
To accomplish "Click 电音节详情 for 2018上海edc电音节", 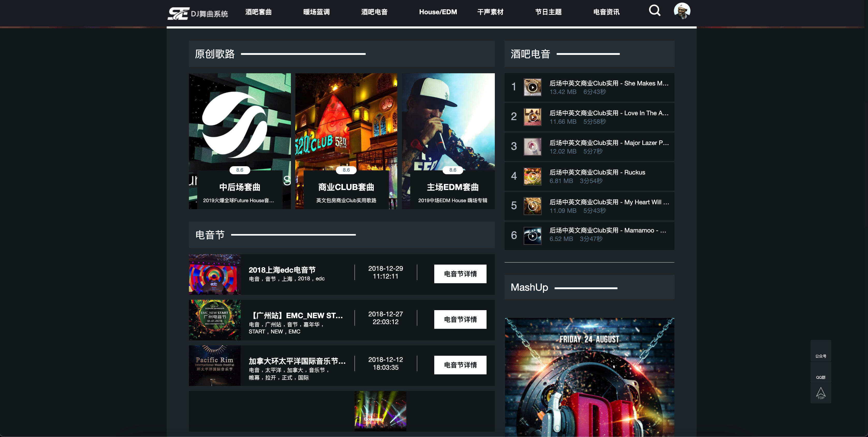I will [460, 274].
